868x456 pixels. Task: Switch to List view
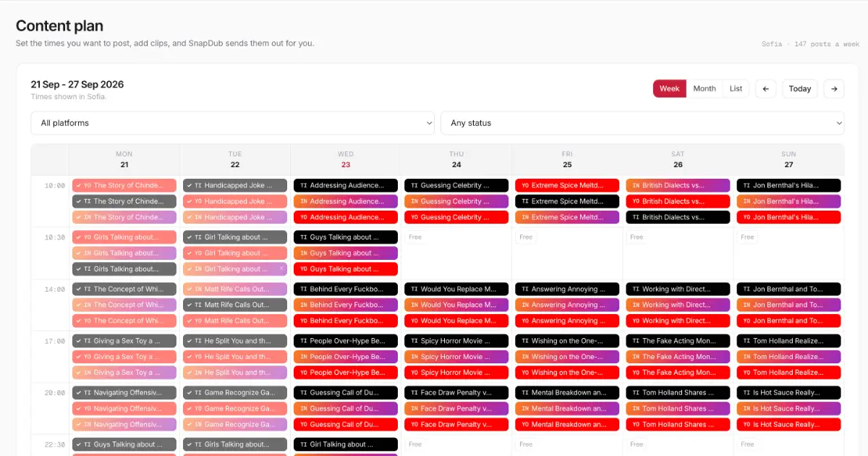(x=736, y=89)
